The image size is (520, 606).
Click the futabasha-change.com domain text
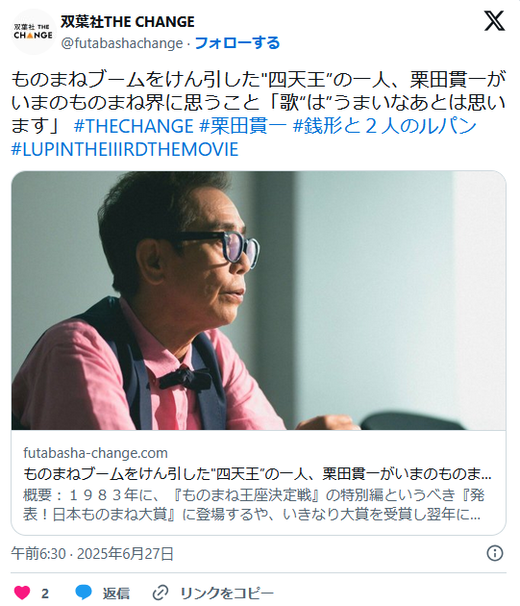point(95,453)
